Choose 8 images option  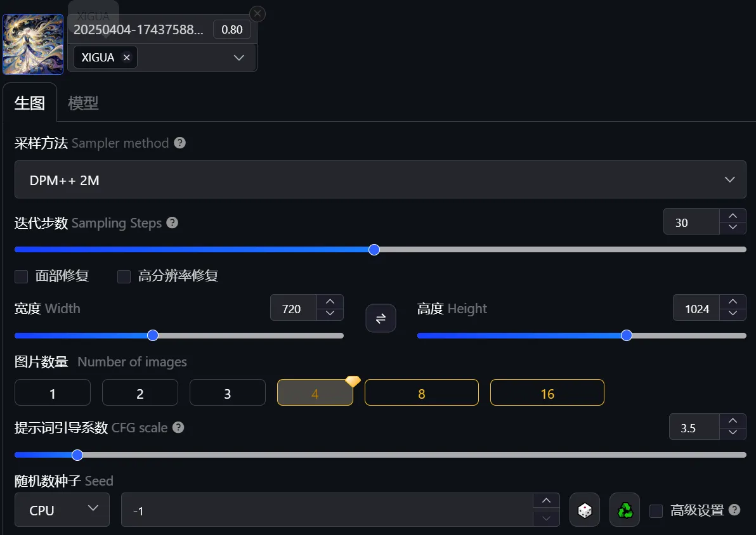pos(421,393)
